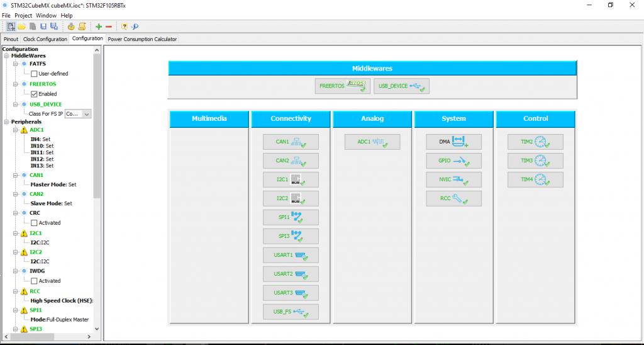Select Slave Mode: Set under CAN2
This screenshot has height=345, width=644.
click(52, 203)
